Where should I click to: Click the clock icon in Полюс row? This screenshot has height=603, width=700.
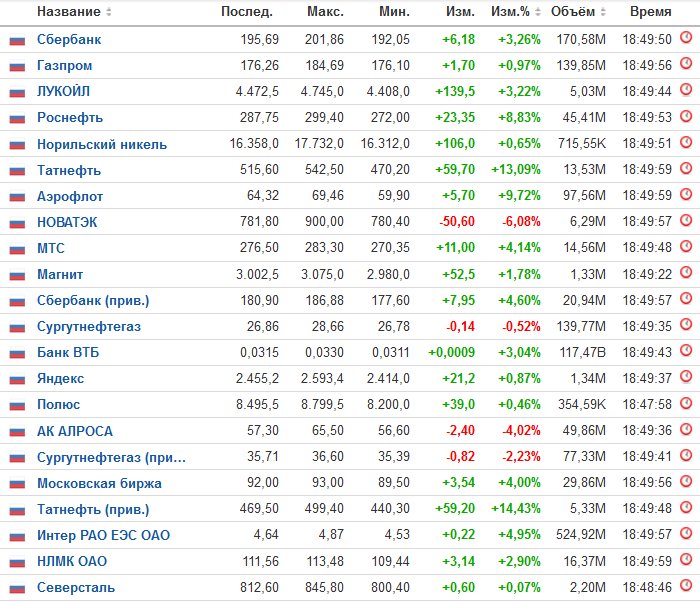point(686,403)
